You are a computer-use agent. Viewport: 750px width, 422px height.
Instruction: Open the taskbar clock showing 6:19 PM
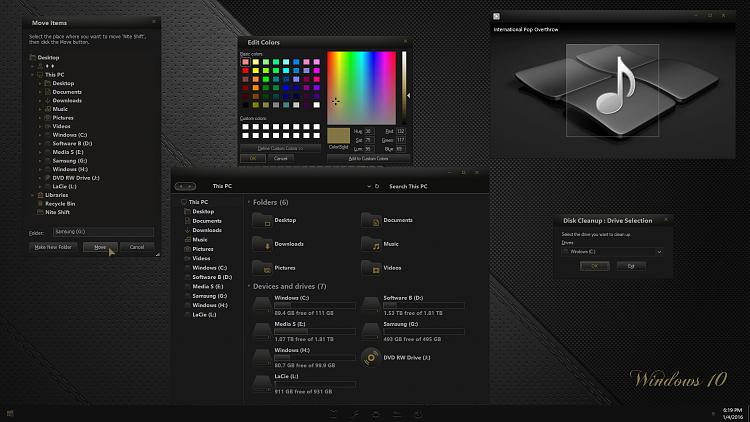point(732,413)
